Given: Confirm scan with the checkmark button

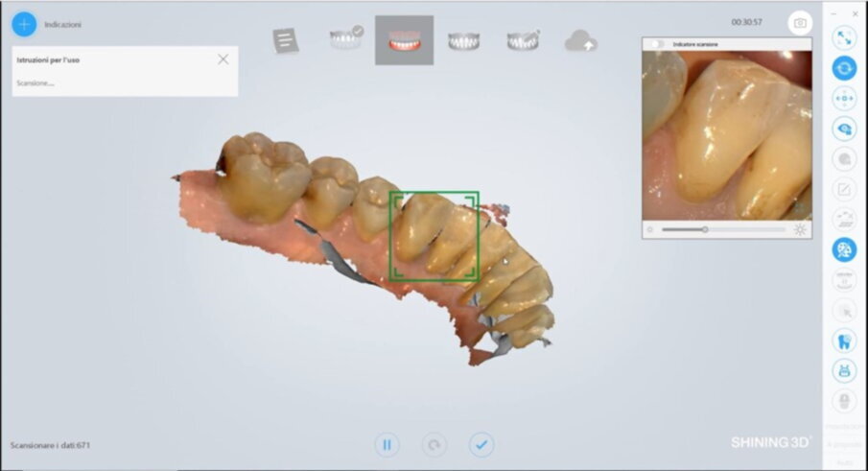Looking at the screenshot, I should (481, 444).
